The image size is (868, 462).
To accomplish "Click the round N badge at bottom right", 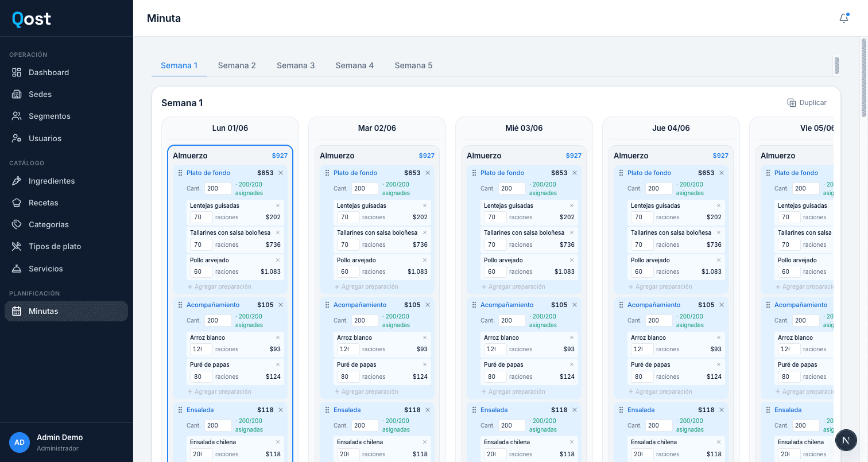I will click(846, 440).
